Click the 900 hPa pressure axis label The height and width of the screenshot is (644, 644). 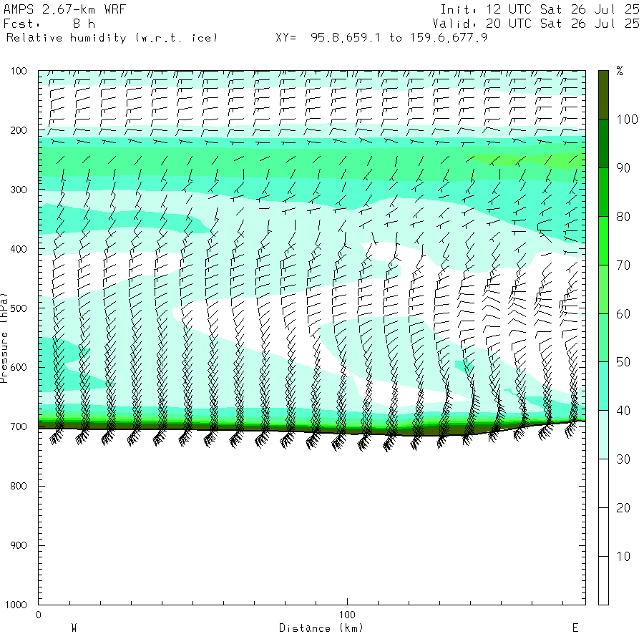(x=19, y=545)
